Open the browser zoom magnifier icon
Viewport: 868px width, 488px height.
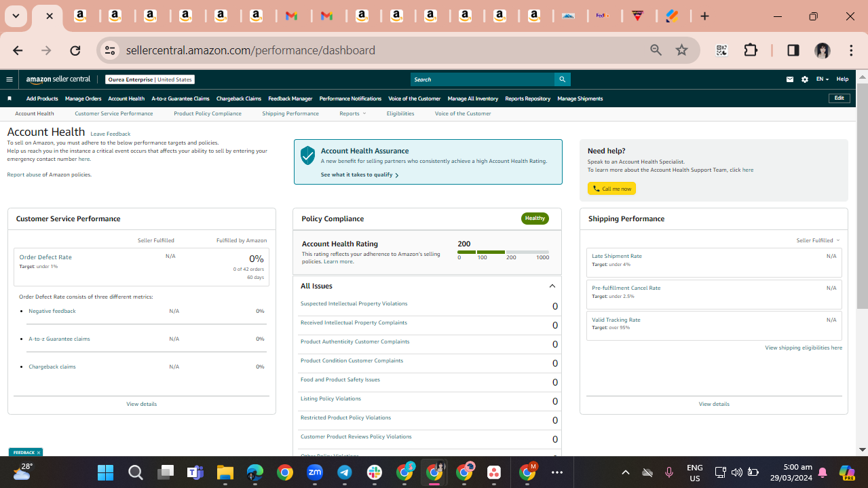(x=656, y=50)
